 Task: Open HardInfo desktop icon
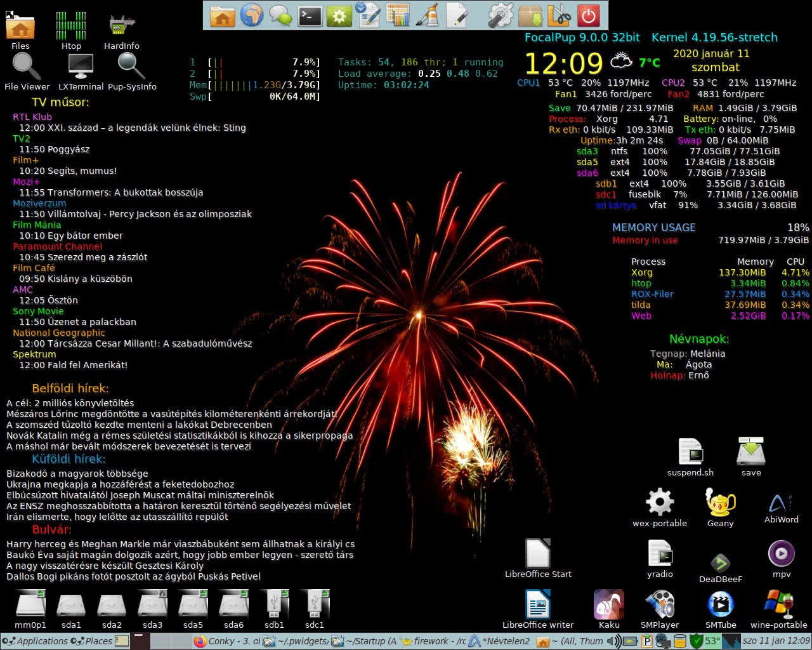pos(122,30)
